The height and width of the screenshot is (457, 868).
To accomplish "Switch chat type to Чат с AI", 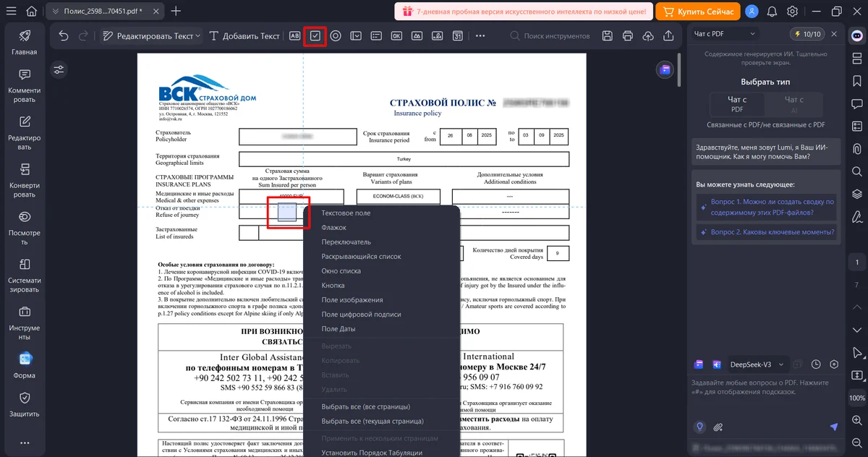I will [793, 104].
